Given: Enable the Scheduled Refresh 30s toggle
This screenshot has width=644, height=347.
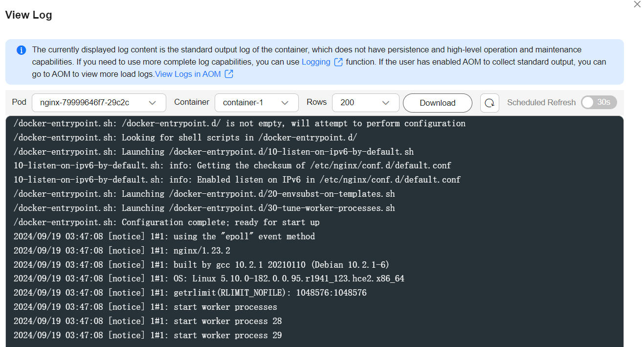Looking at the screenshot, I should pyautogui.click(x=599, y=102).
